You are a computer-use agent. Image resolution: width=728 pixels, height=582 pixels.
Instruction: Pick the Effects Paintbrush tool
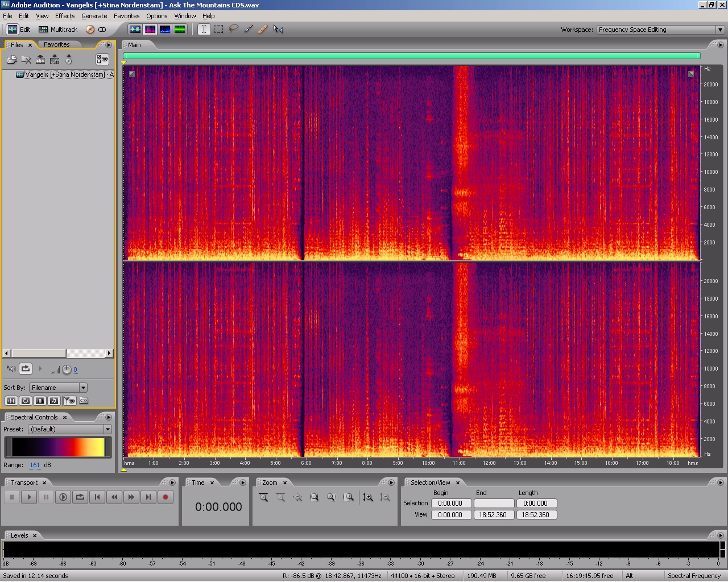[x=249, y=29]
